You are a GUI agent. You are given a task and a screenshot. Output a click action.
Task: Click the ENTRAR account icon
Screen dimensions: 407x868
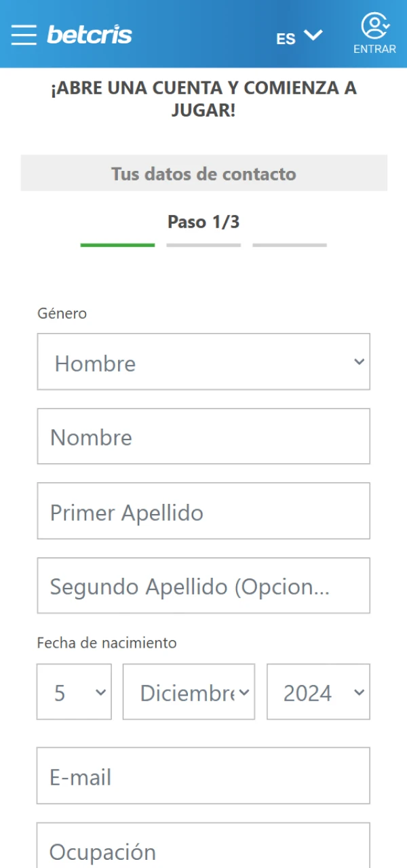(374, 26)
